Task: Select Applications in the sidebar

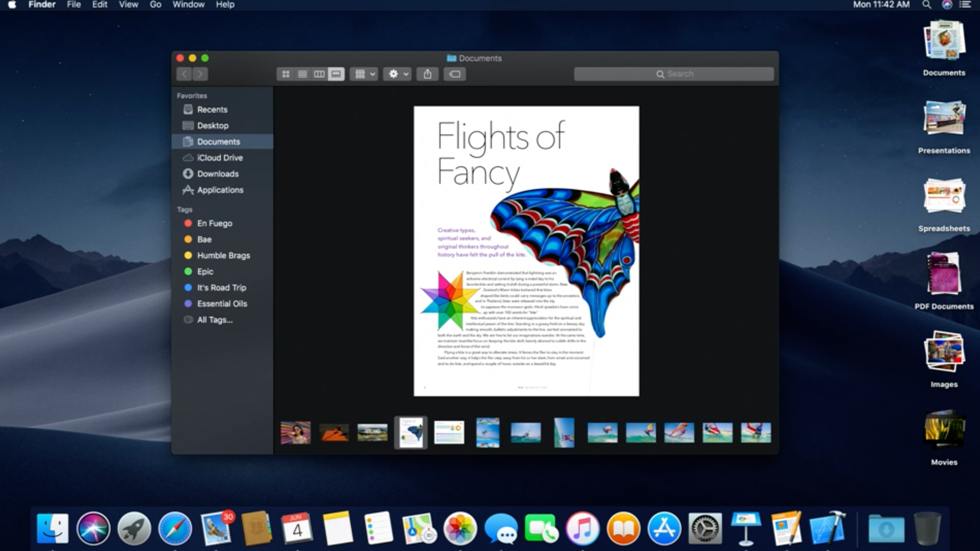Action: (220, 190)
